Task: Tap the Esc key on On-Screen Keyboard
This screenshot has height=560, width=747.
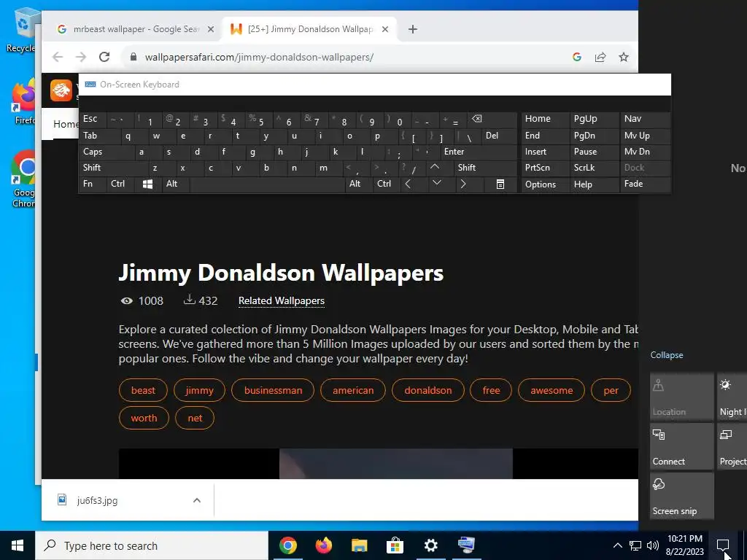Action: point(93,119)
